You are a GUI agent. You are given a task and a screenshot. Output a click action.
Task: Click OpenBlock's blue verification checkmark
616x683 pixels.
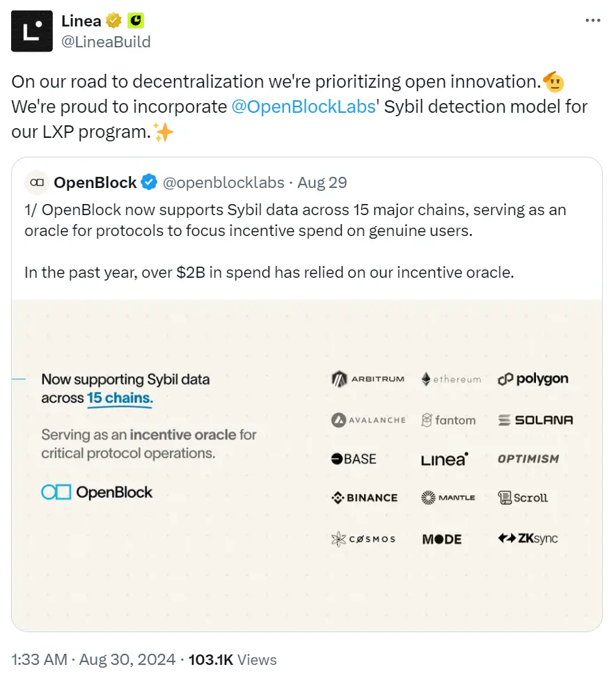pyautogui.click(x=148, y=182)
